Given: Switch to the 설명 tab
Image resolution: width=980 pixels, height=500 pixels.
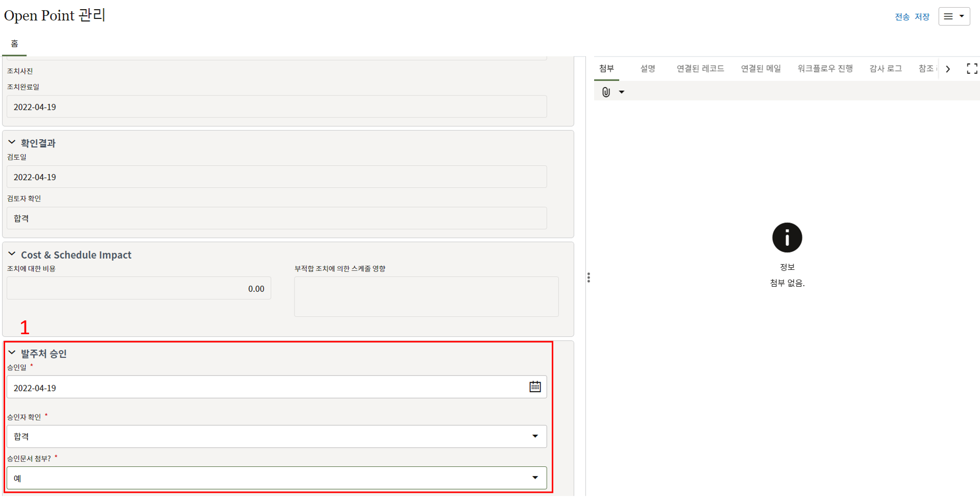Looking at the screenshot, I should point(647,68).
